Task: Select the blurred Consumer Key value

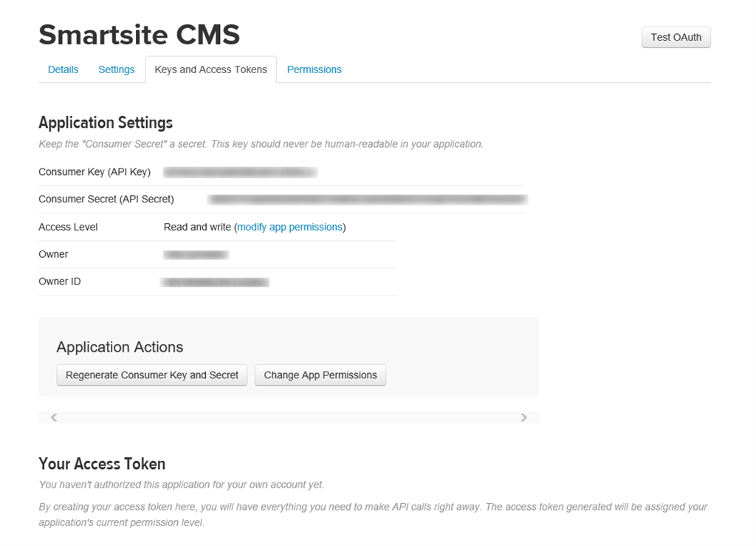Action: (240, 172)
